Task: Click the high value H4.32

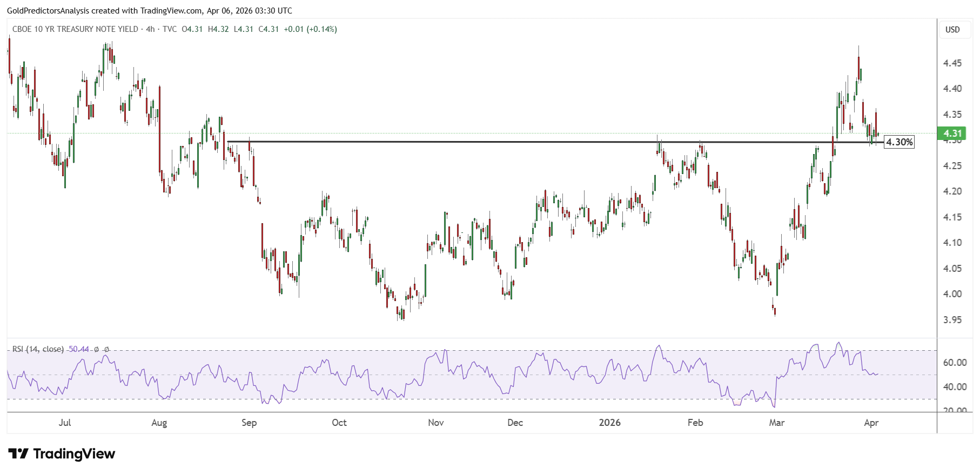Action: (x=218, y=29)
